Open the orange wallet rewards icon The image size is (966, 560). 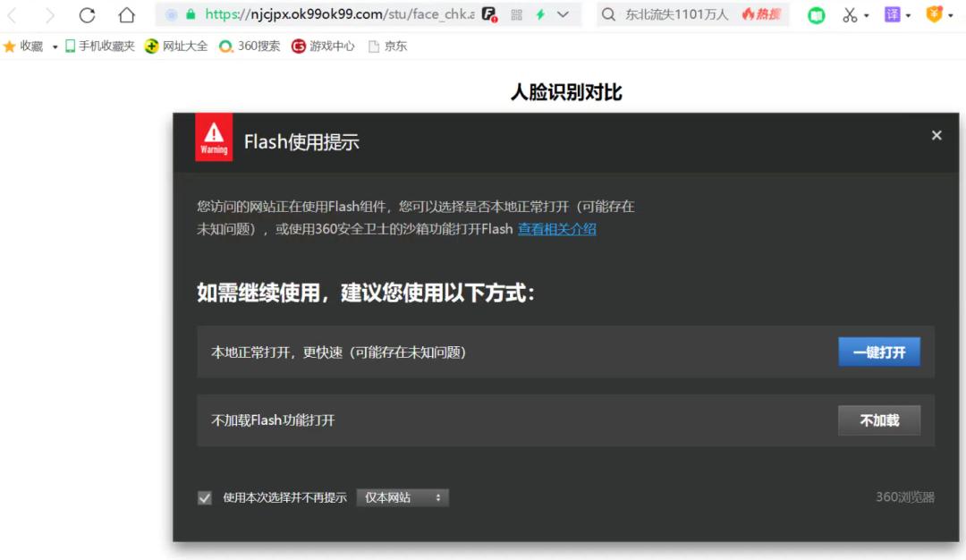pyautogui.click(x=933, y=15)
